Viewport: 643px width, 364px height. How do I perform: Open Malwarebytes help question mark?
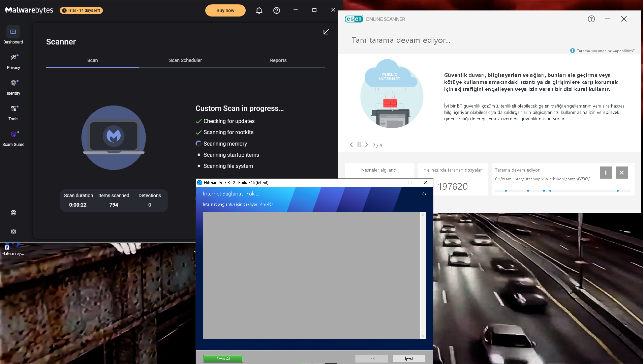point(277,10)
